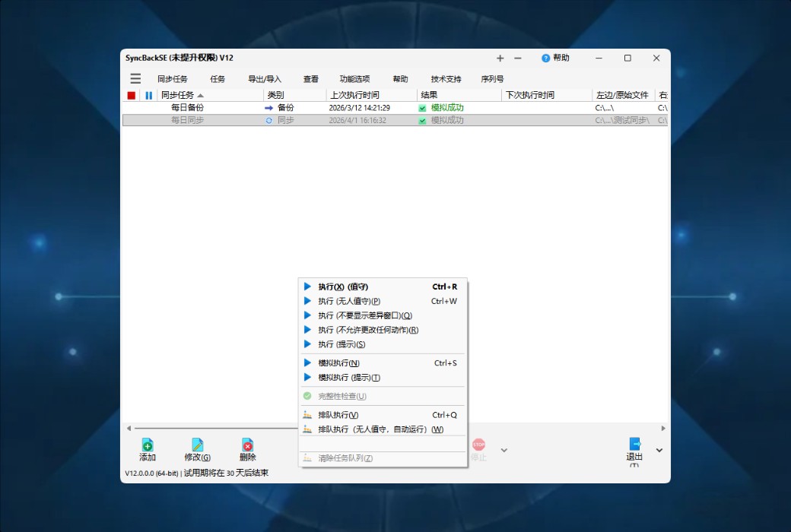Image resolution: width=791 pixels, height=532 pixels.
Task: Open the 导出/导入 menu
Action: click(263, 78)
